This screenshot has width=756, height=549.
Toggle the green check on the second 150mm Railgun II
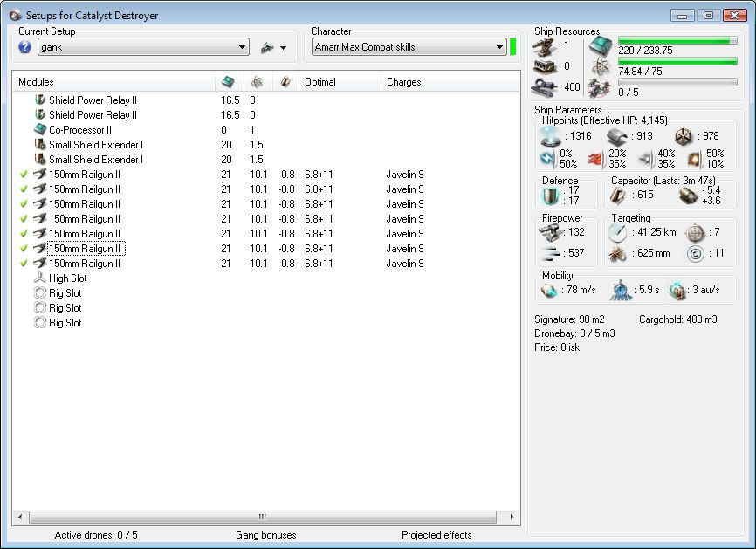coord(24,189)
